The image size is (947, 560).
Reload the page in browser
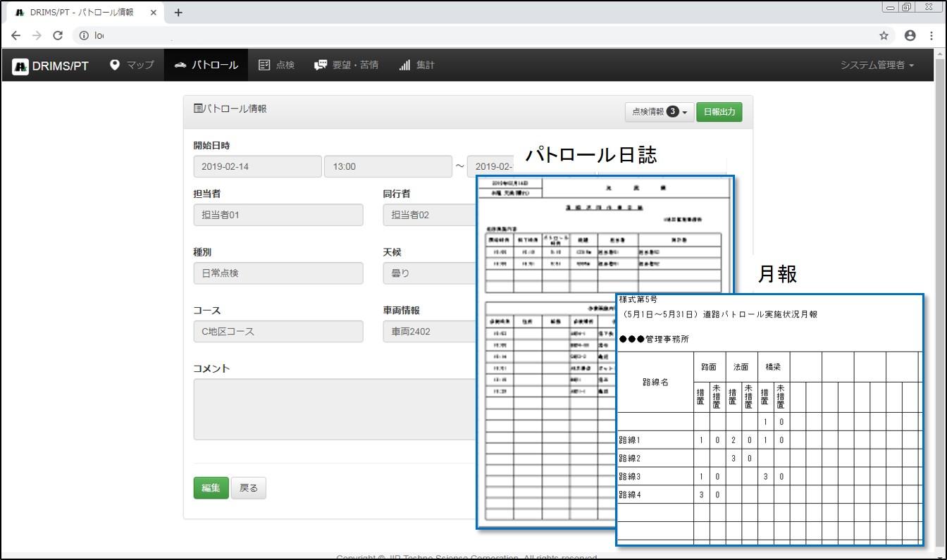click(58, 35)
